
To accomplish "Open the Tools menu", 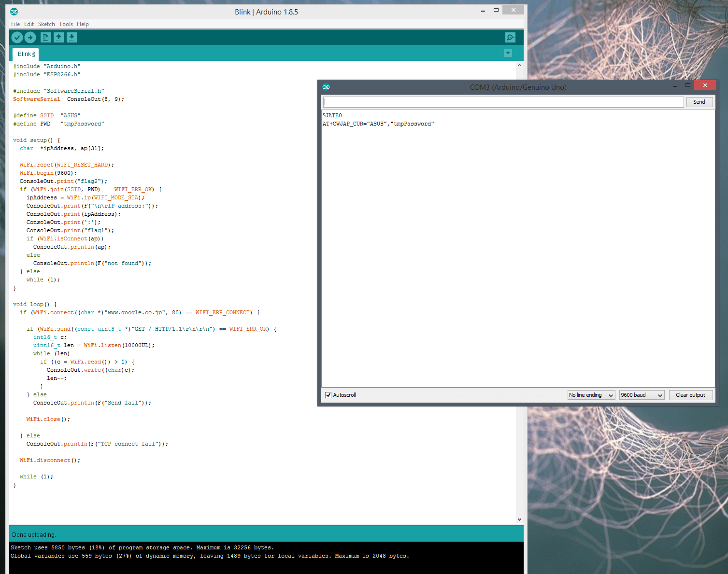I will [x=66, y=24].
